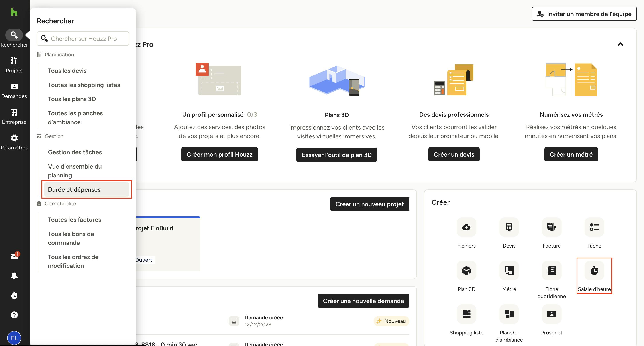This screenshot has height=346, width=644.
Task: Click the Numérisez vos métrés illustration
Action: 571,80
